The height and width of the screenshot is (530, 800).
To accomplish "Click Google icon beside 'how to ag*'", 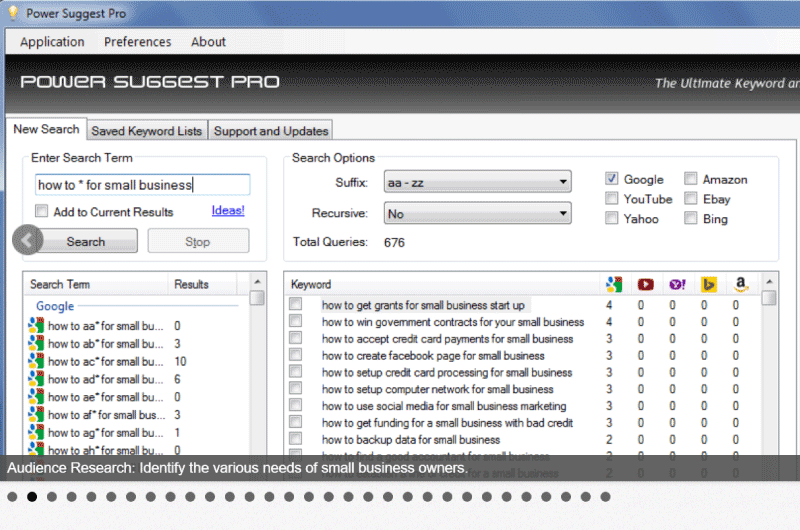I will coord(36,433).
